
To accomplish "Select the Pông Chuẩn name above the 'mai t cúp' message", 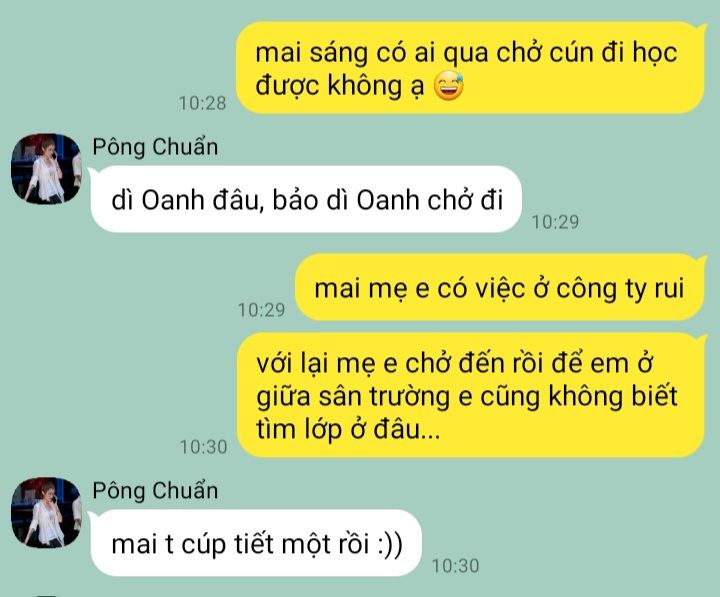I will (x=155, y=490).
